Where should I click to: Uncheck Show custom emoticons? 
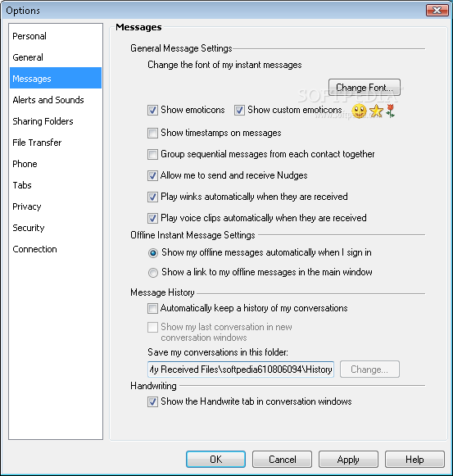tap(239, 110)
